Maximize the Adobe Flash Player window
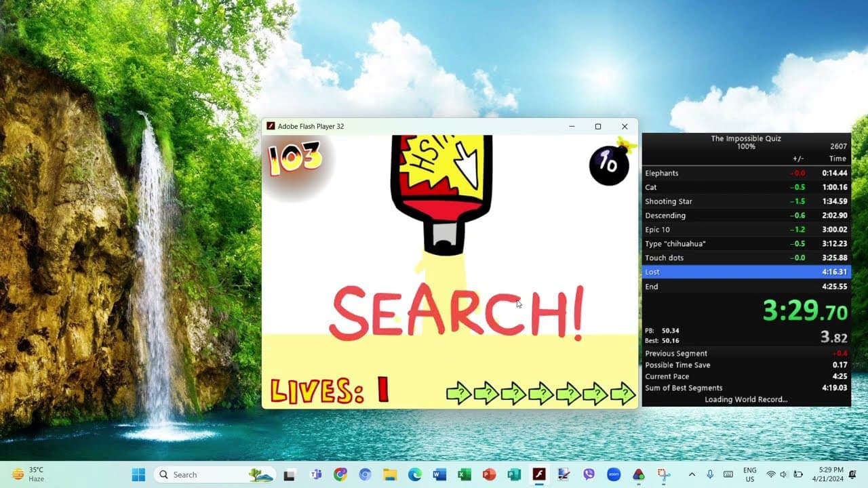 598,126
